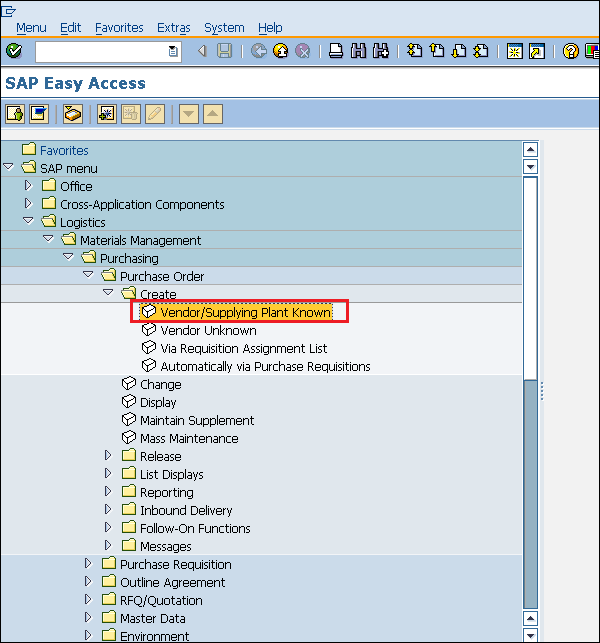The width and height of the screenshot is (600, 643).
Task: Open the Favorites menu
Action: (119, 28)
